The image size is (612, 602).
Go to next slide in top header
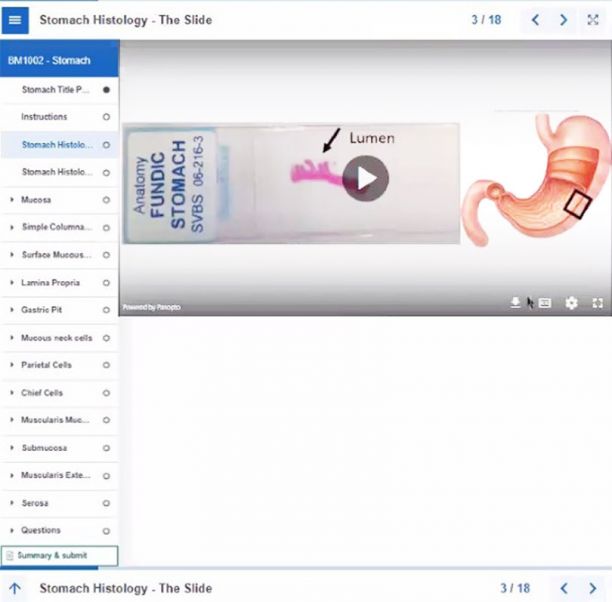pyautogui.click(x=563, y=20)
